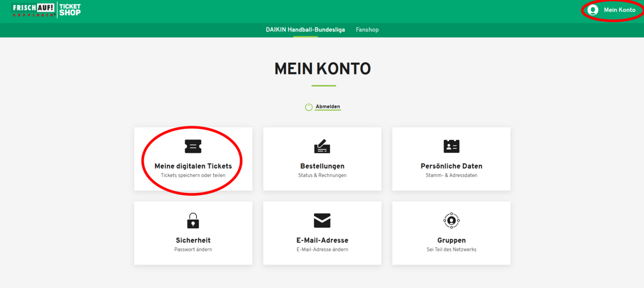The height and width of the screenshot is (307, 644).
Task: Open the Persönliche Daten heading
Action: click(x=451, y=166)
